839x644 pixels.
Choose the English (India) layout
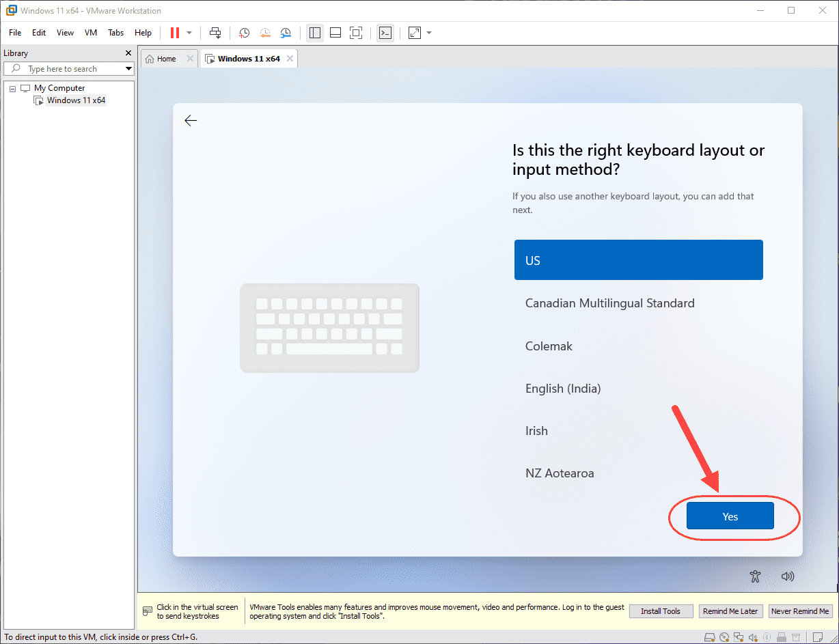coord(638,389)
